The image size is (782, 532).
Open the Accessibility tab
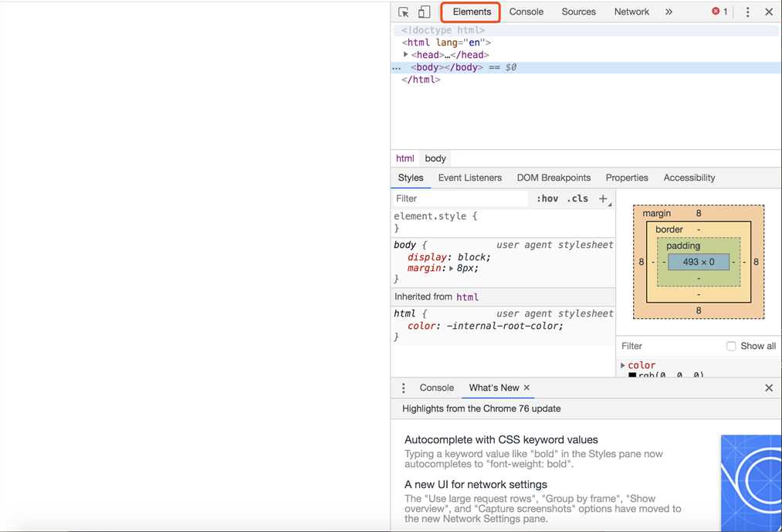click(689, 178)
